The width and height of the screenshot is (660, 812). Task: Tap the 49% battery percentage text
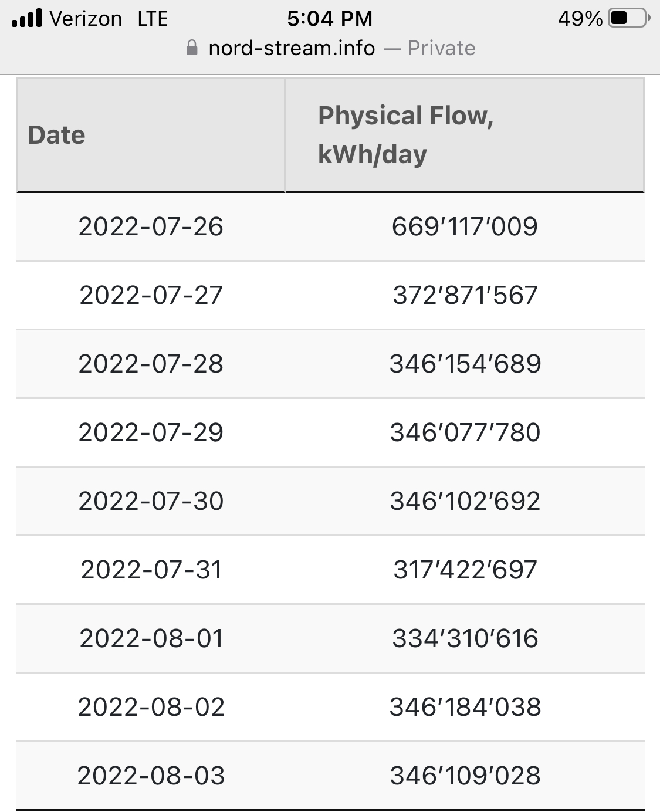(x=580, y=19)
